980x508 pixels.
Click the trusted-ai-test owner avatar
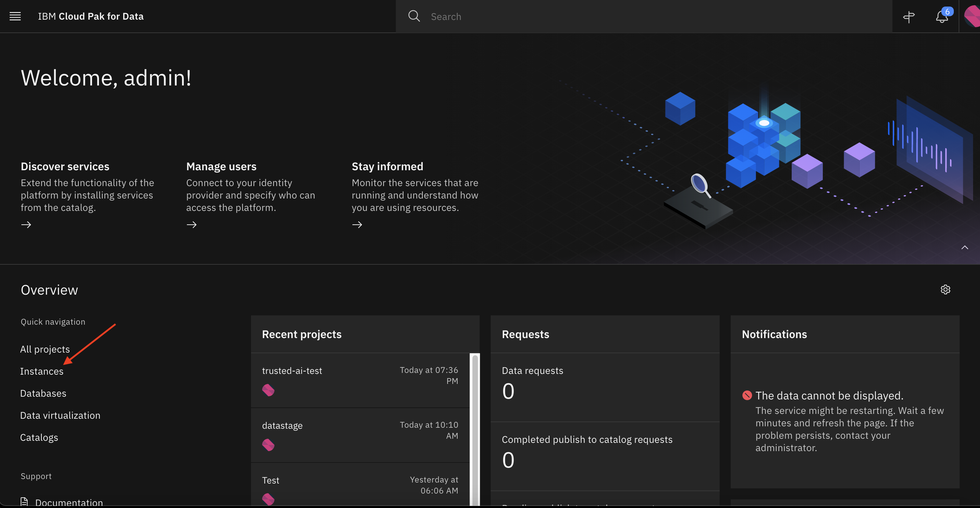pos(268,390)
